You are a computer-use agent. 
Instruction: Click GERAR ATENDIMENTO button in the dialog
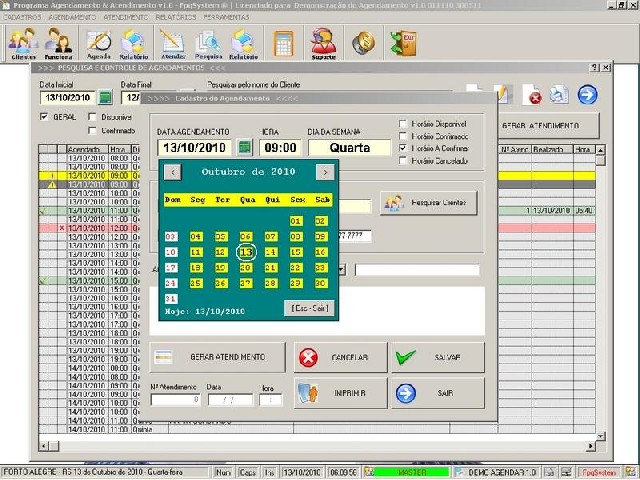click(218, 357)
